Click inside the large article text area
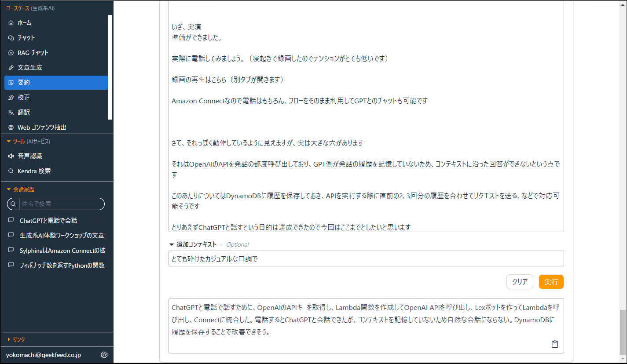Image resolution: width=627 pixels, height=364 pixels. [366, 116]
